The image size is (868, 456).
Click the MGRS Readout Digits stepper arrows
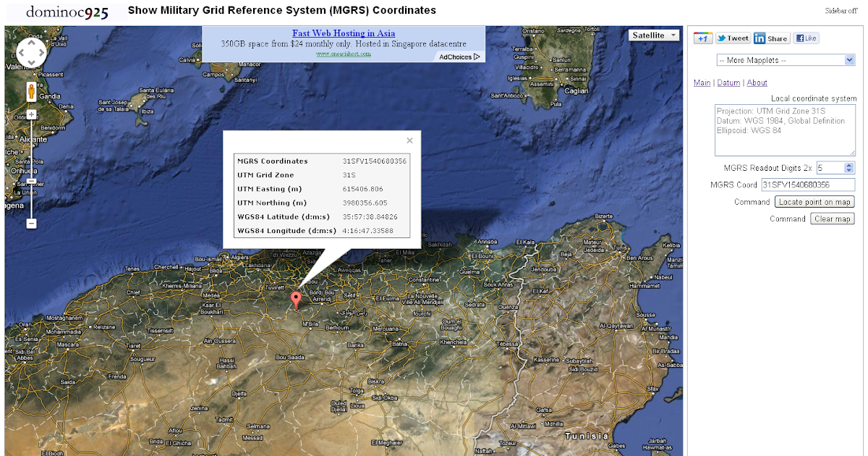click(x=849, y=168)
